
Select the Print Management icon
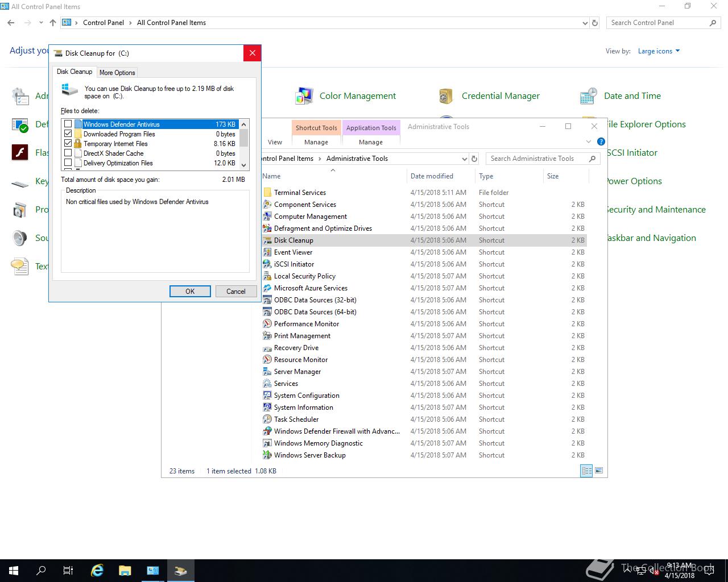[267, 336]
